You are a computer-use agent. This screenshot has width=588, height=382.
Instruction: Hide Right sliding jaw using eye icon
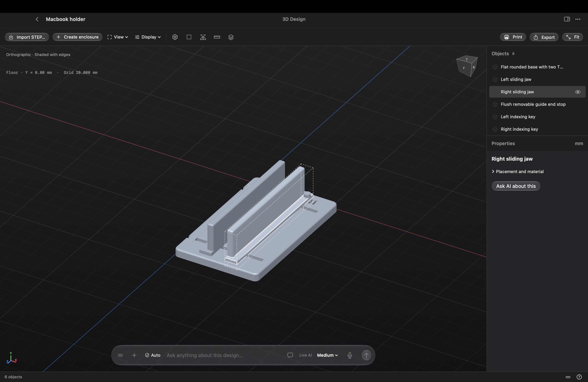point(578,92)
